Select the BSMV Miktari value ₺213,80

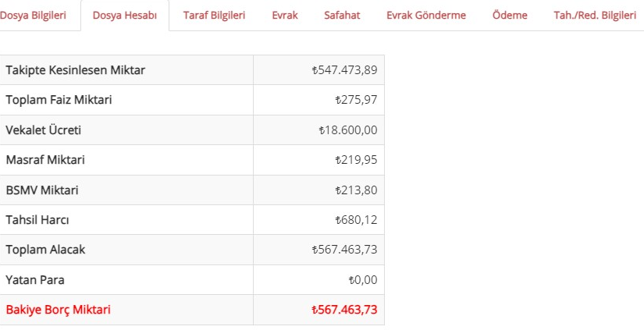356,190
